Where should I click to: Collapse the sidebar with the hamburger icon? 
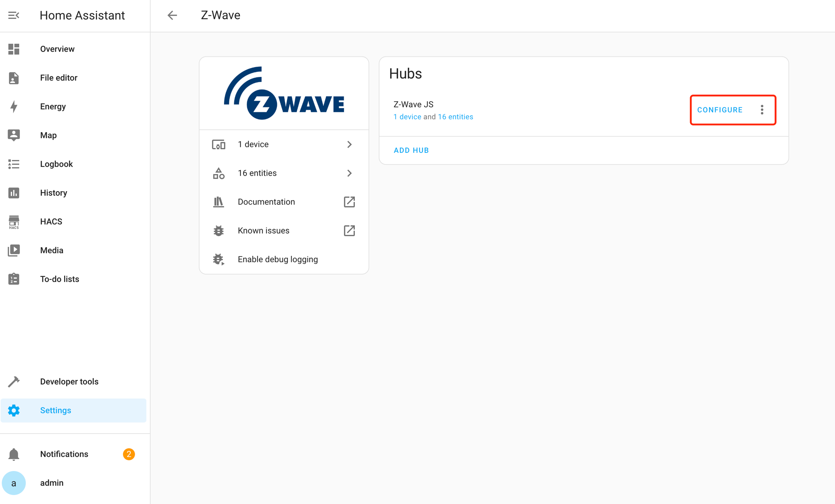click(13, 15)
